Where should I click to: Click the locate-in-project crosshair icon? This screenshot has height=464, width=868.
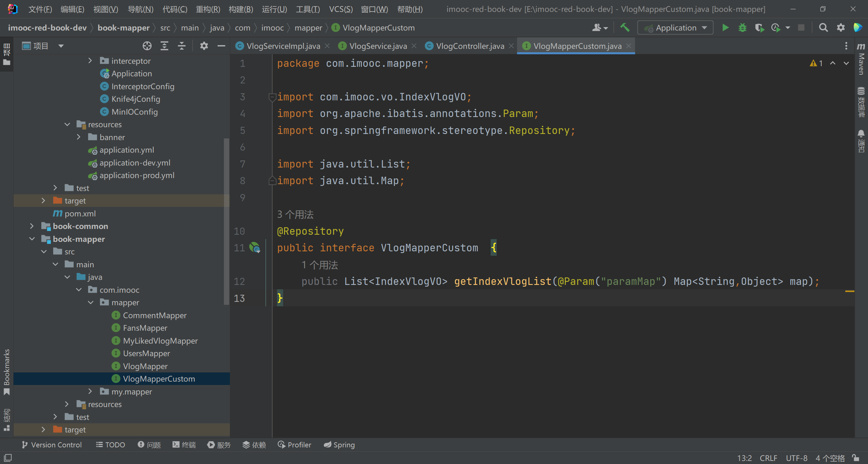pyautogui.click(x=147, y=46)
